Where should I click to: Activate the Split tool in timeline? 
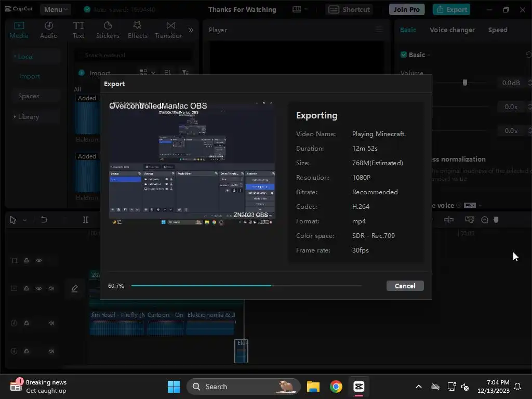(x=86, y=220)
